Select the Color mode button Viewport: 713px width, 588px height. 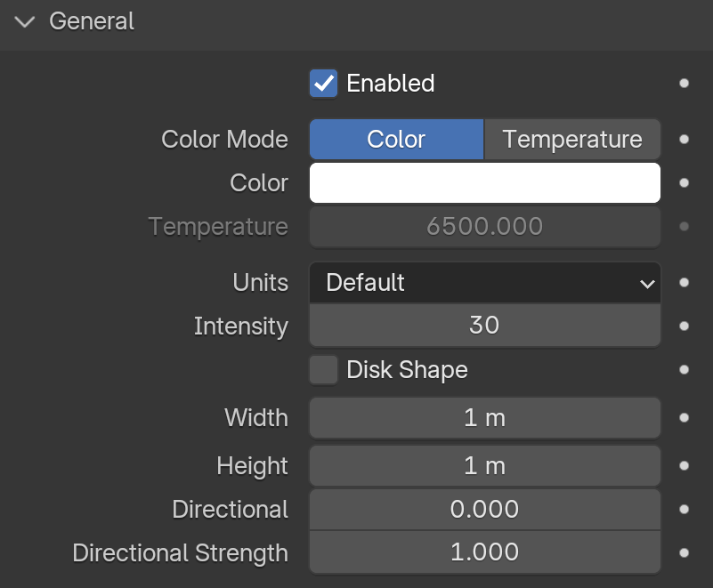coord(396,140)
